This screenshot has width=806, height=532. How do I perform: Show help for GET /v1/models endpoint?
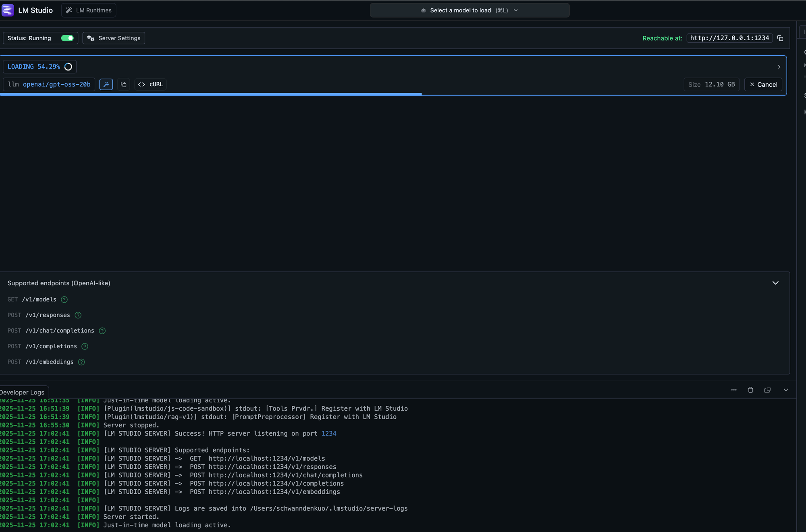pos(64,299)
